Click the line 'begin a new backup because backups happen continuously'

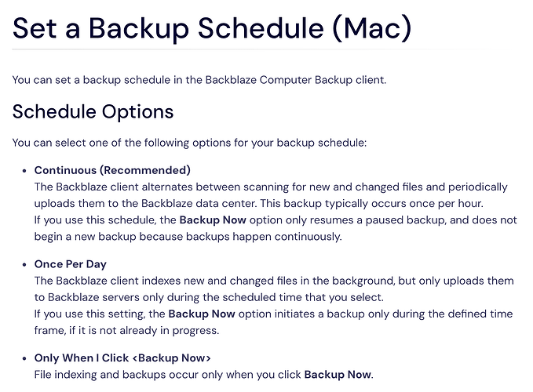188,236
